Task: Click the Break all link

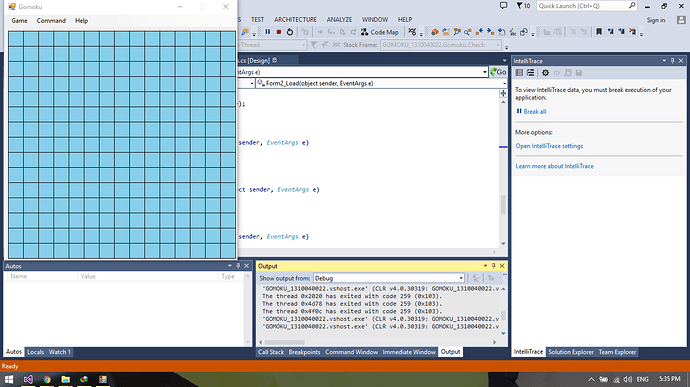Action: (535, 112)
